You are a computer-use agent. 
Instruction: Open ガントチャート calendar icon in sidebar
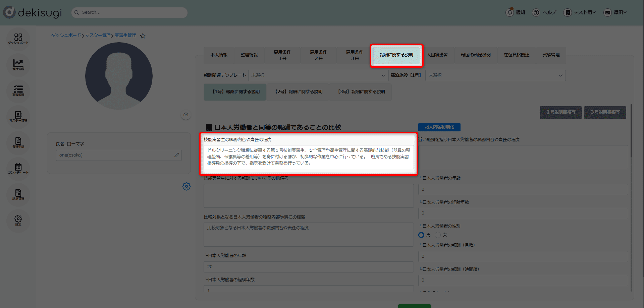pos(18,168)
